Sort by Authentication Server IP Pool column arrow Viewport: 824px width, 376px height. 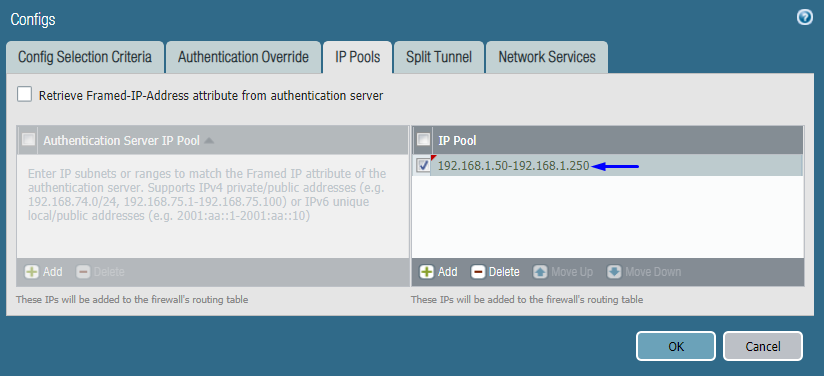209,140
